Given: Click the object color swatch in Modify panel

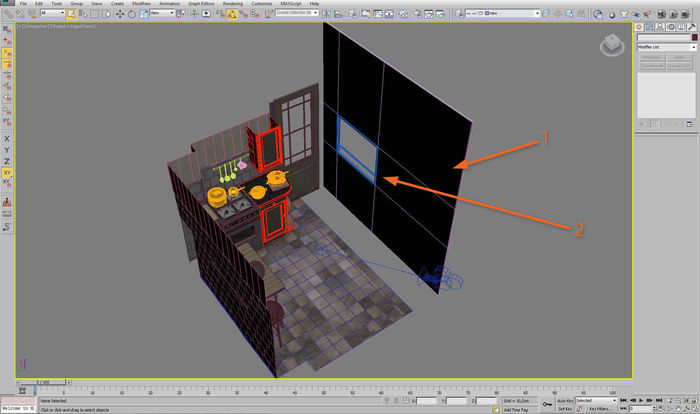Looking at the screenshot, I should click(x=695, y=37).
